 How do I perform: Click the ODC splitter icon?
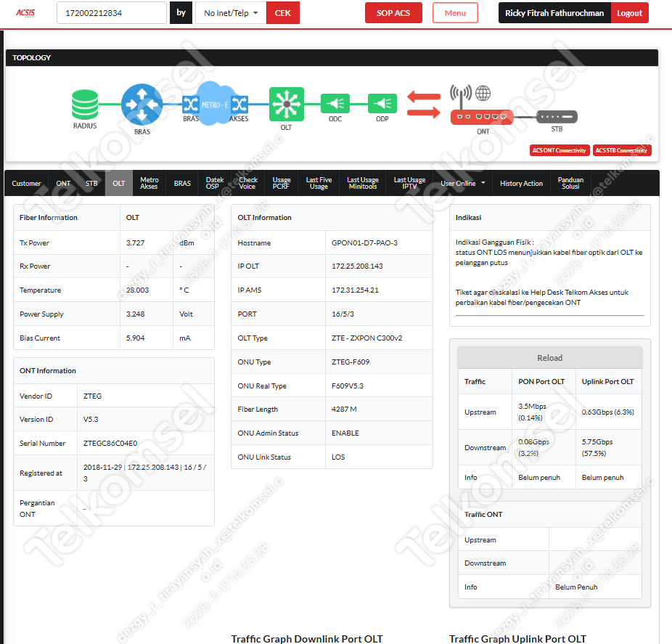click(x=335, y=103)
